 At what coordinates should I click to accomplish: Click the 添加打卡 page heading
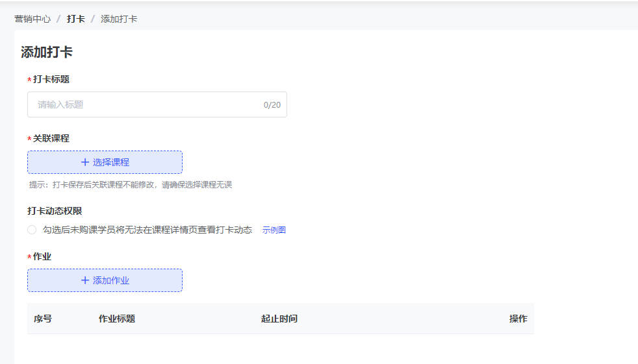tap(47, 53)
